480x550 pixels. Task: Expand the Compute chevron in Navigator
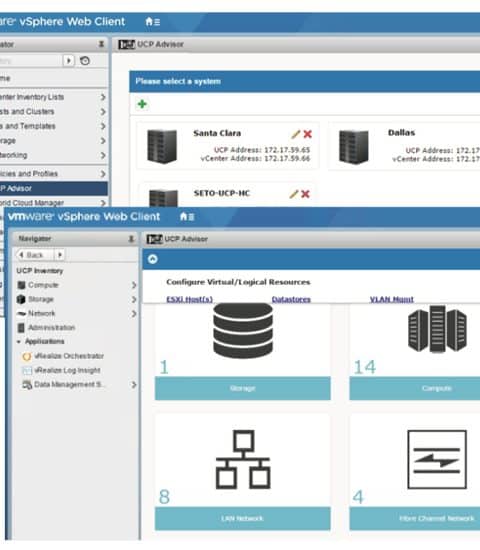coord(134,285)
